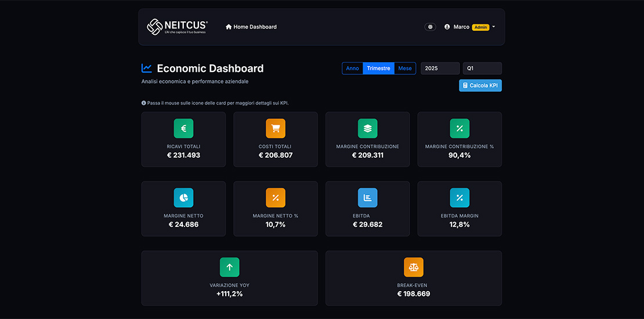Click the percent icon on EBITDA Margin card
Image resolution: width=644 pixels, height=319 pixels.
(x=460, y=198)
